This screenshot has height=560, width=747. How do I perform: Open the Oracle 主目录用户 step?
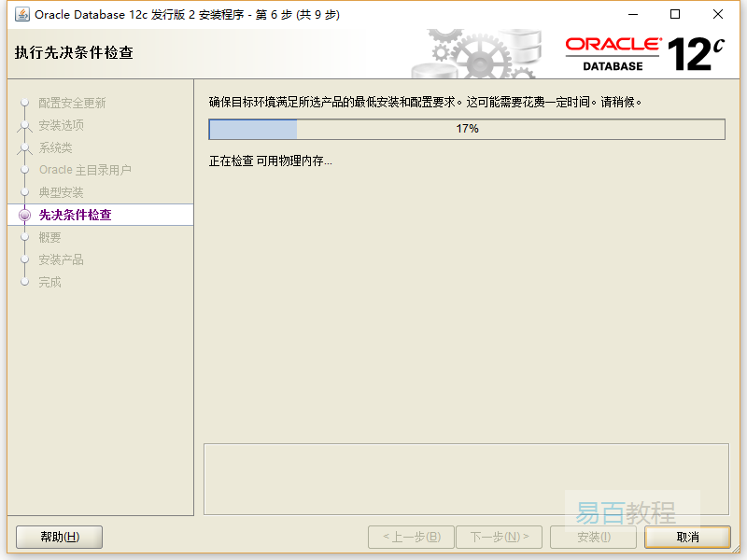pyautogui.click(x=85, y=170)
